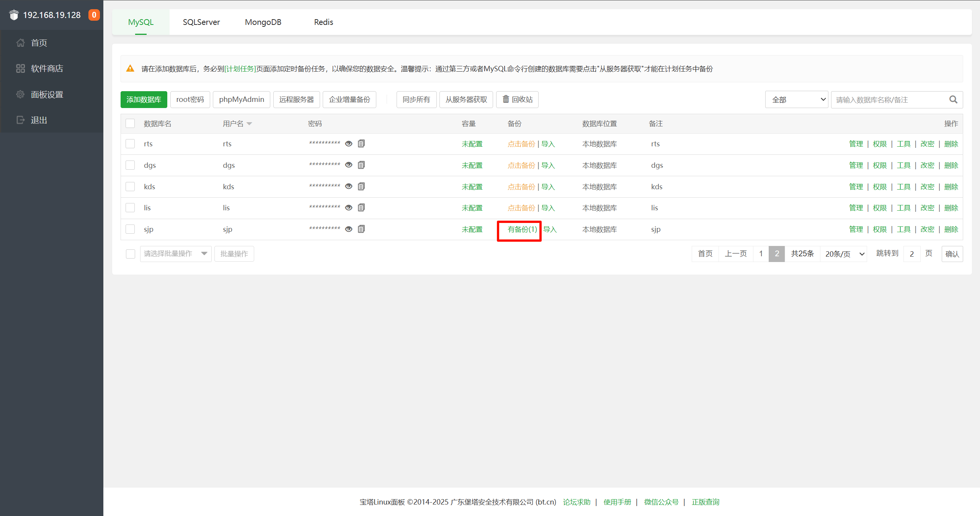The width and height of the screenshot is (980, 516).
Task: Tick the select-all checkbox in table header
Action: point(130,123)
